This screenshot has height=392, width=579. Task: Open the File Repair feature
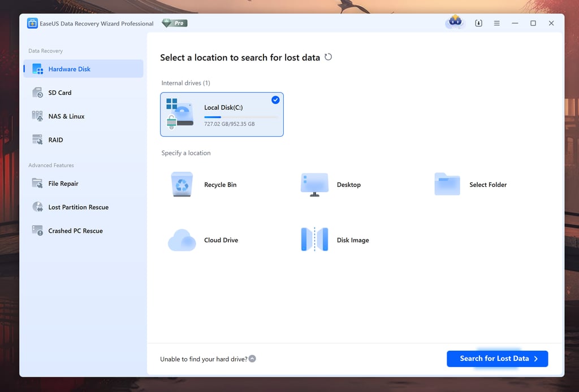click(63, 183)
